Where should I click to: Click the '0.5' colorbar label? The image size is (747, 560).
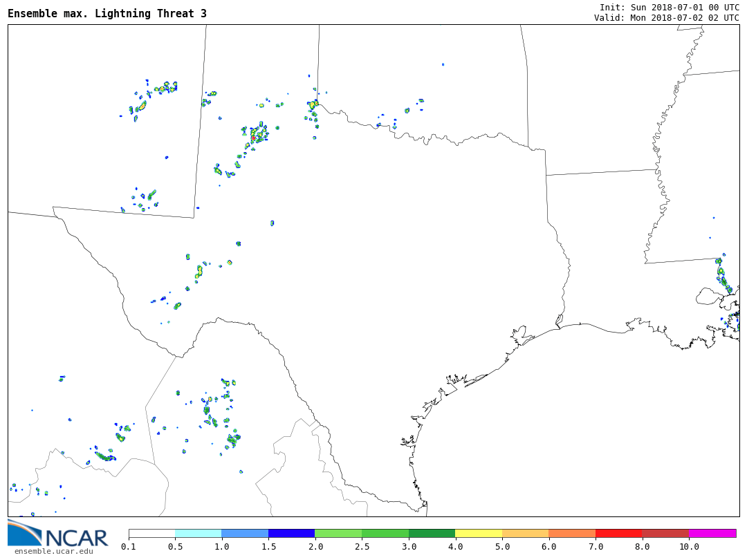175,547
